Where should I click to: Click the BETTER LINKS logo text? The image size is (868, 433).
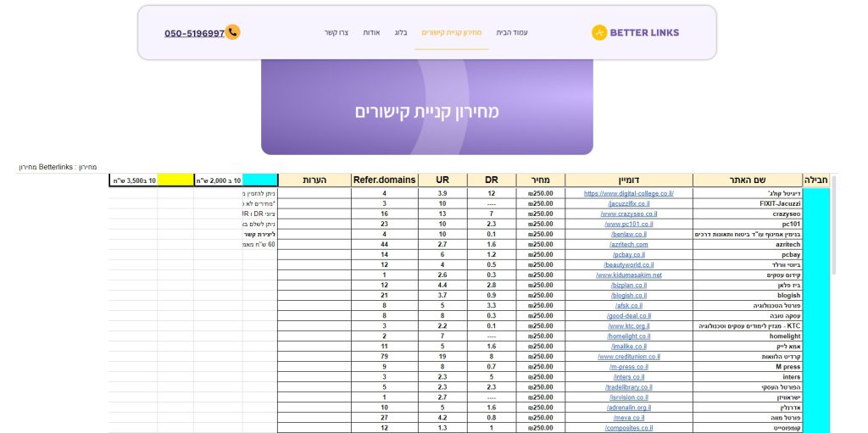coord(644,33)
